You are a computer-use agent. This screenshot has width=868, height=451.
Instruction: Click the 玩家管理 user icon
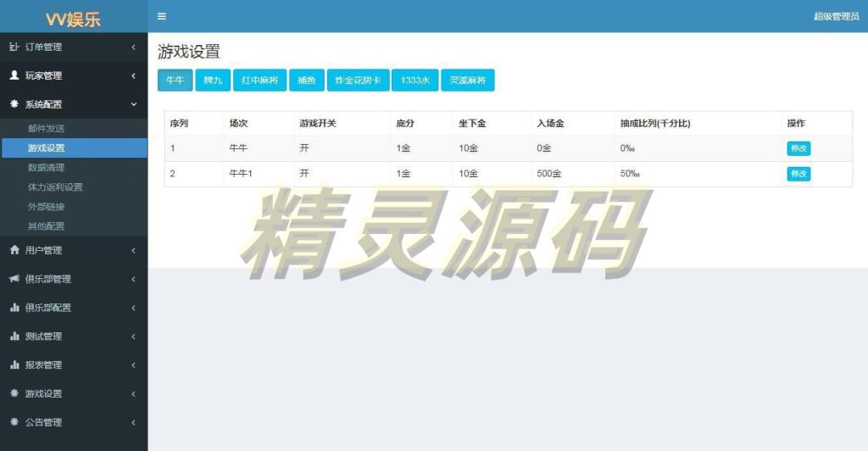pos(14,75)
